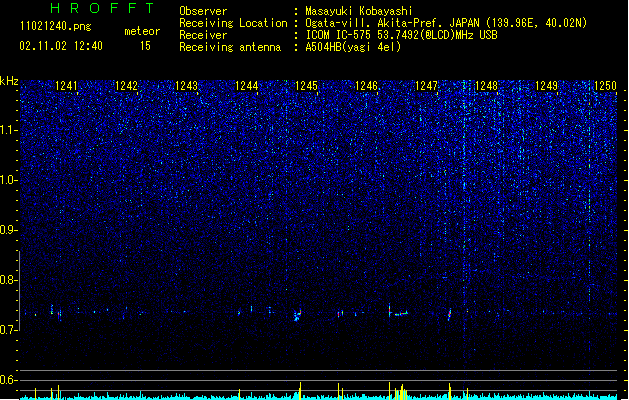The image size is (629, 400).
Task: Click the kHz axis unit label
Action: tap(9, 81)
